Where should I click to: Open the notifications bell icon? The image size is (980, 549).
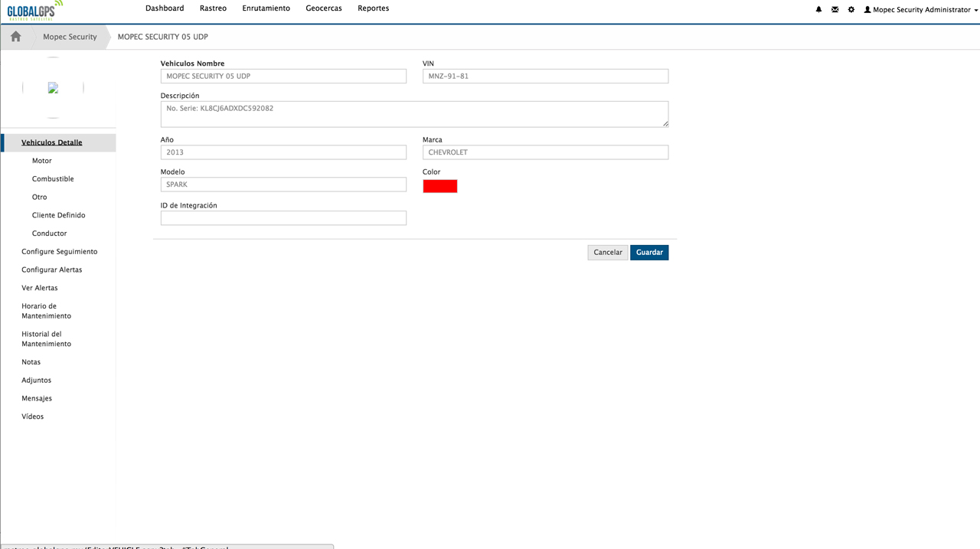pos(818,10)
